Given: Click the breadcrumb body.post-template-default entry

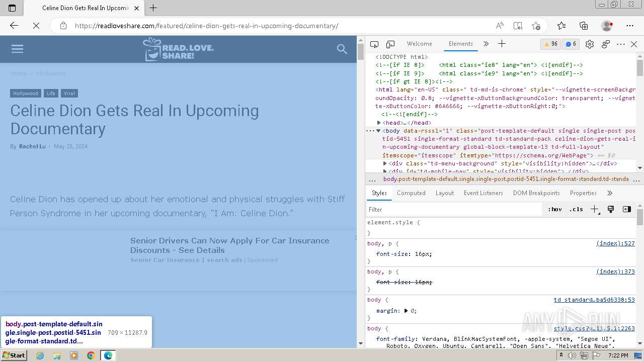Looking at the screenshot, I should click(506, 179).
